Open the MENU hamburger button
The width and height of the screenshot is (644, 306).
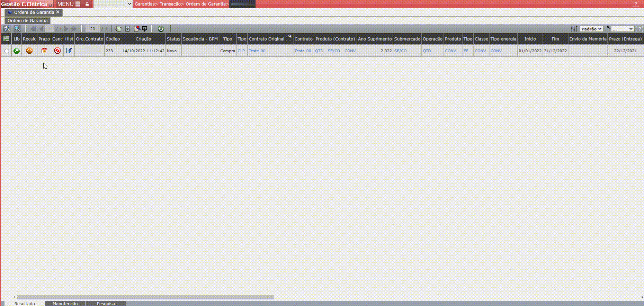click(x=69, y=4)
